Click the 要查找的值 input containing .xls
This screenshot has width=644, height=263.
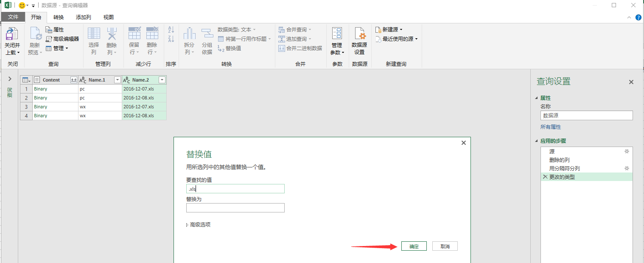[235, 189]
